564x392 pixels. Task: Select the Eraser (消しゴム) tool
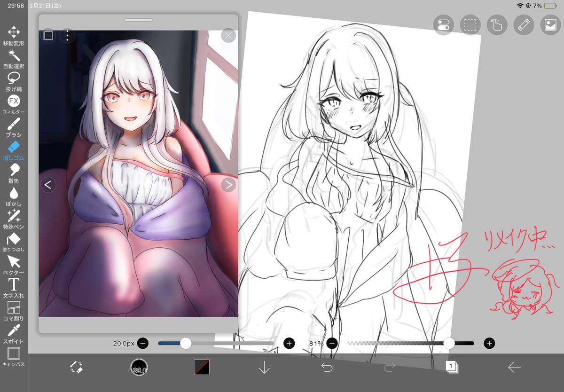pyautogui.click(x=14, y=151)
